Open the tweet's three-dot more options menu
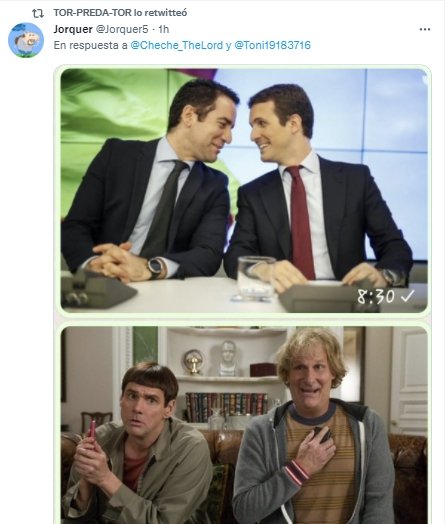448x524 pixels. tap(425, 29)
